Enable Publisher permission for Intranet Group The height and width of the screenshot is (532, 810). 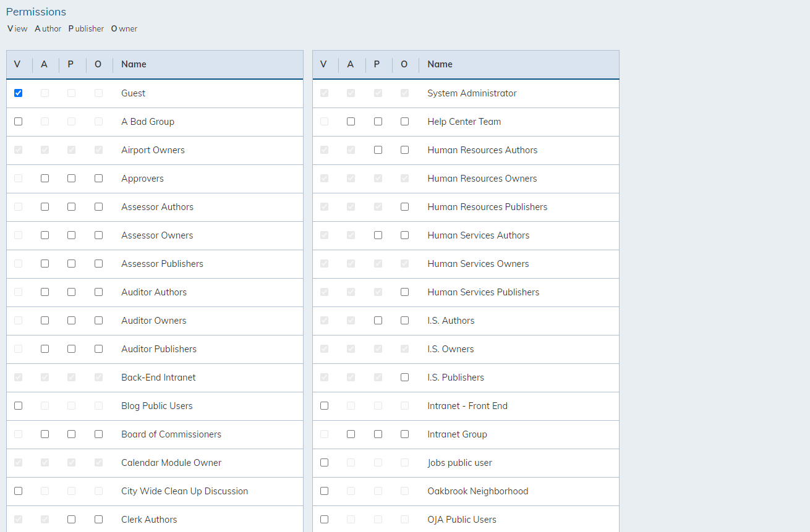(378, 434)
